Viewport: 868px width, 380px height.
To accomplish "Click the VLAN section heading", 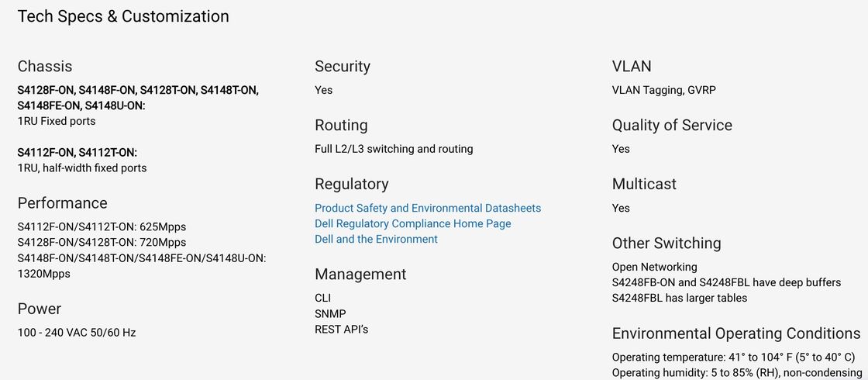I will tap(632, 67).
